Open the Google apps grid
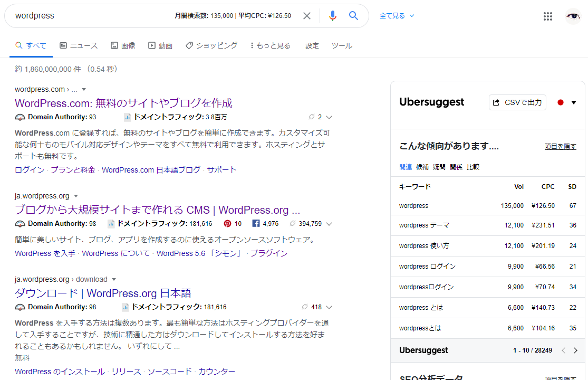This screenshot has height=380, width=588. [547, 16]
